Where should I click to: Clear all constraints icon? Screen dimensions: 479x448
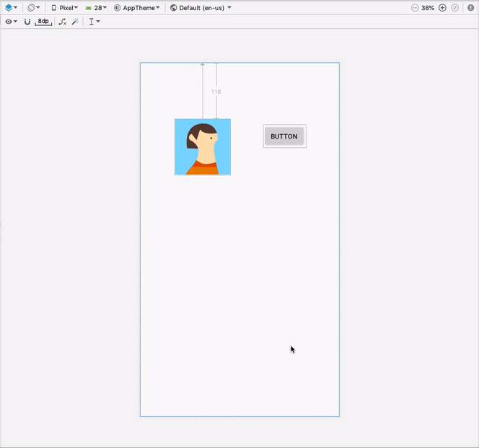(x=62, y=22)
